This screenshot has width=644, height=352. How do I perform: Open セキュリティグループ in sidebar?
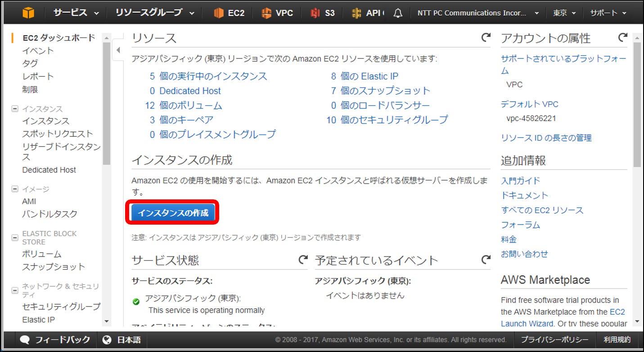61,307
